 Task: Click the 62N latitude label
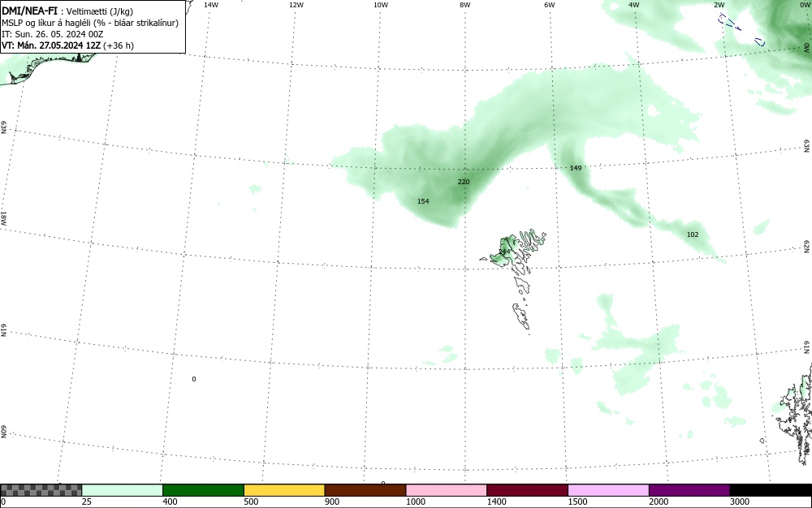(807, 246)
